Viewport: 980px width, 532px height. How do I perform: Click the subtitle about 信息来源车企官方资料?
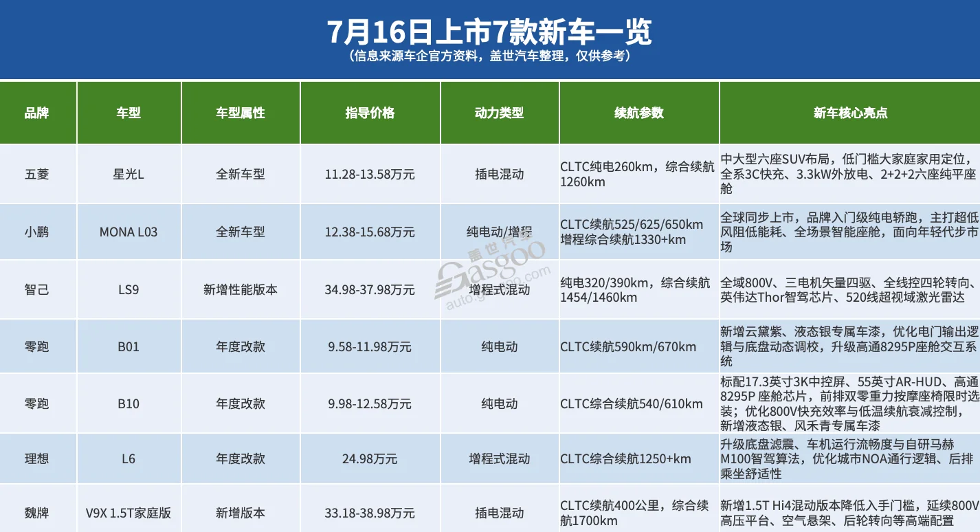coord(489,56)
